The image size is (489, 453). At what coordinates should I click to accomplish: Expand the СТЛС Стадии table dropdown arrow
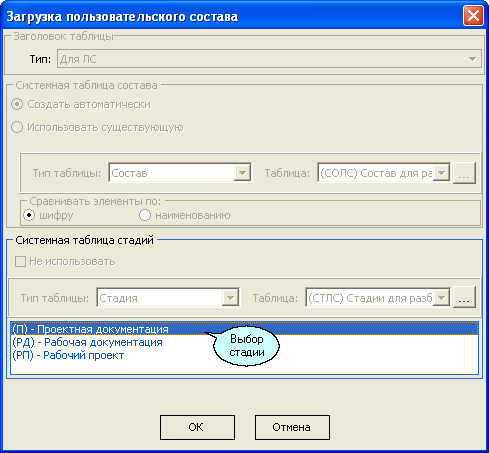click(441, 298)
